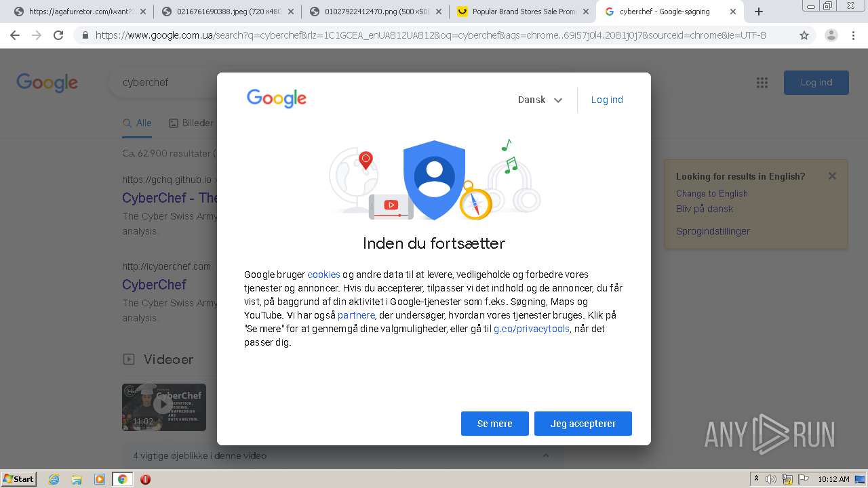
Task: Open the Chrome profile avatar icon
Action: pos(831,35)
